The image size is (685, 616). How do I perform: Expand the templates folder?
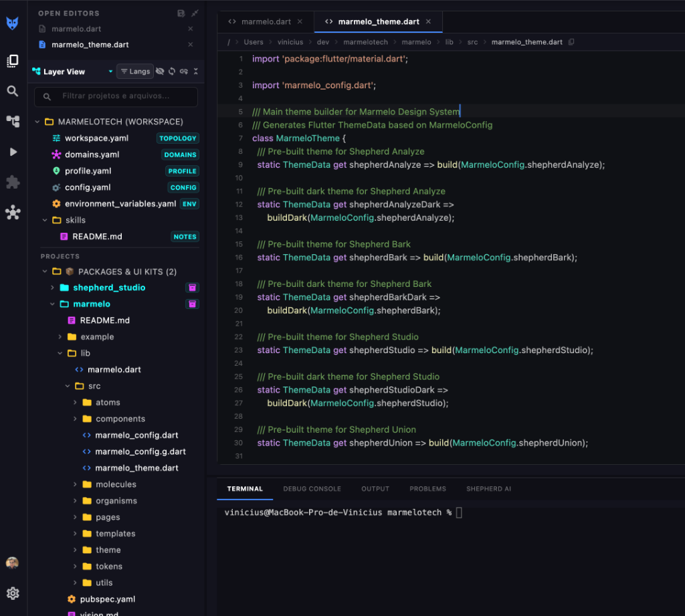click(x=75, y=534)
